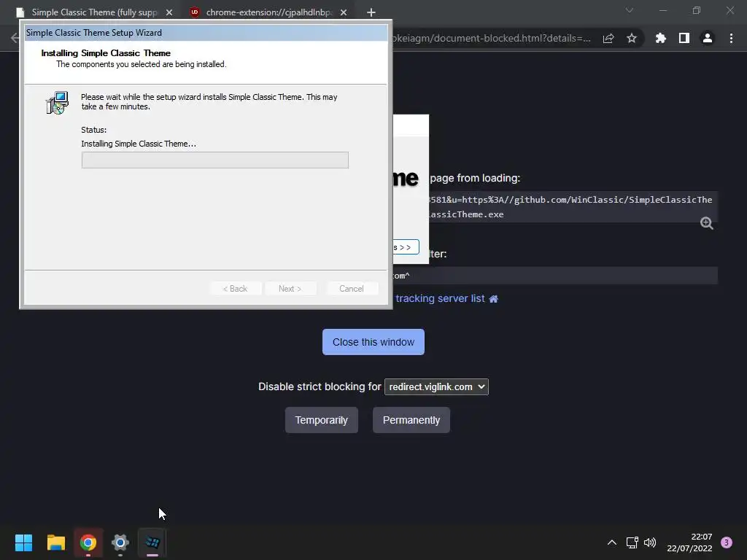747x560 pixels.
Task: Switch to Simple Classic Theme browser tab
Action: [x=94, y=12]
